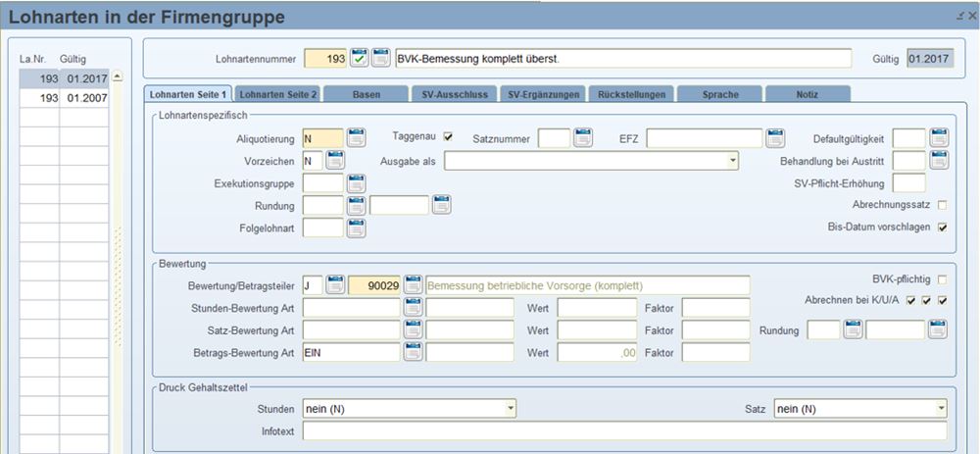
Task: Toggle the Taggenau checkbox
Action: pyautogui.click(x=448, y=137)
